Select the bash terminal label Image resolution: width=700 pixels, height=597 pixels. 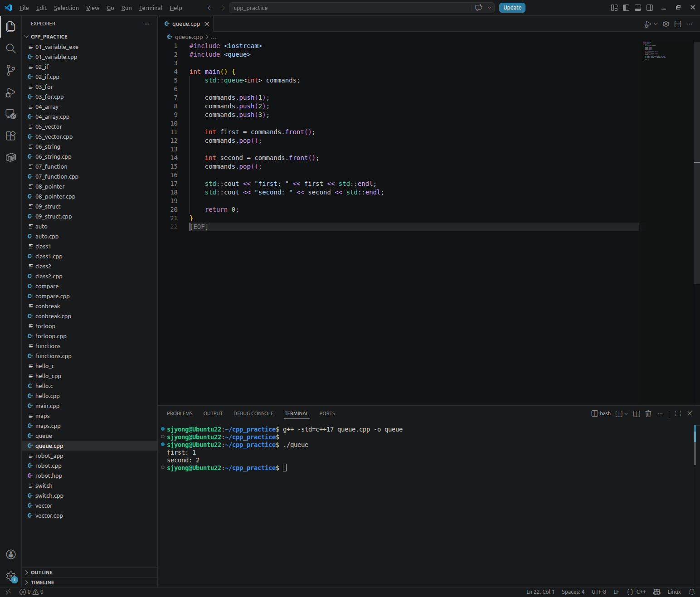click(601, 413)
